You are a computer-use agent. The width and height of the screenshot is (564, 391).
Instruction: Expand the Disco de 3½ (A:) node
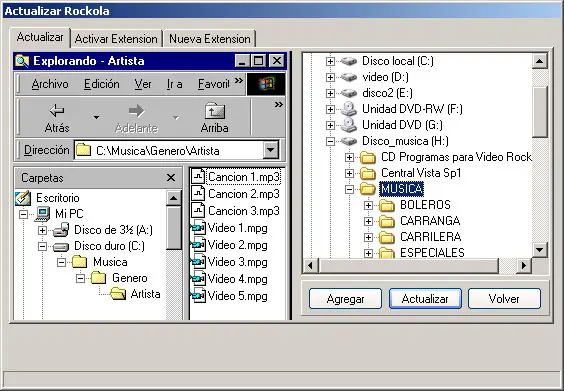pos(42,230)
